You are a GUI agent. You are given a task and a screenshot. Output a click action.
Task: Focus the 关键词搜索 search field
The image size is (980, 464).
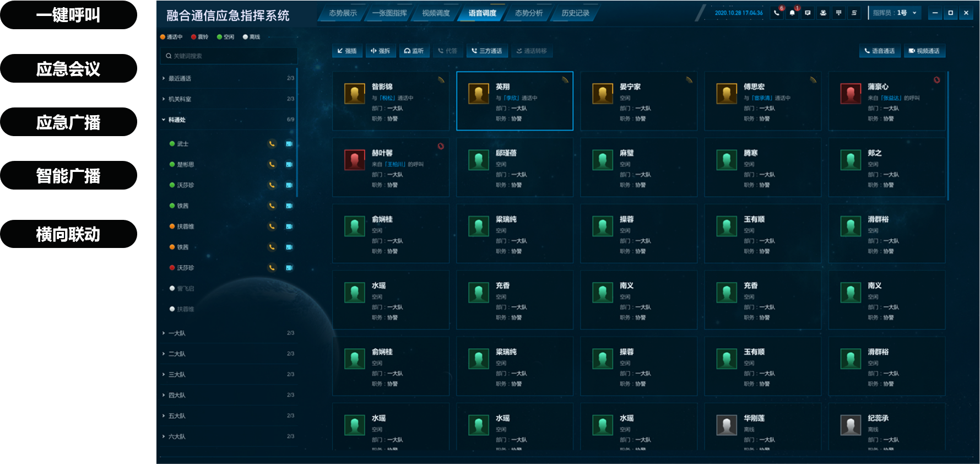[229, 56]
